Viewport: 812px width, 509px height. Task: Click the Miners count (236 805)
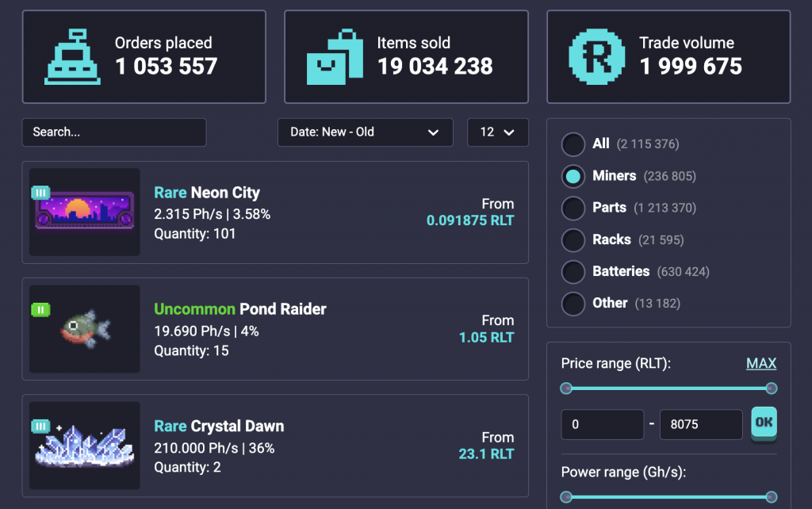point(669,177)
